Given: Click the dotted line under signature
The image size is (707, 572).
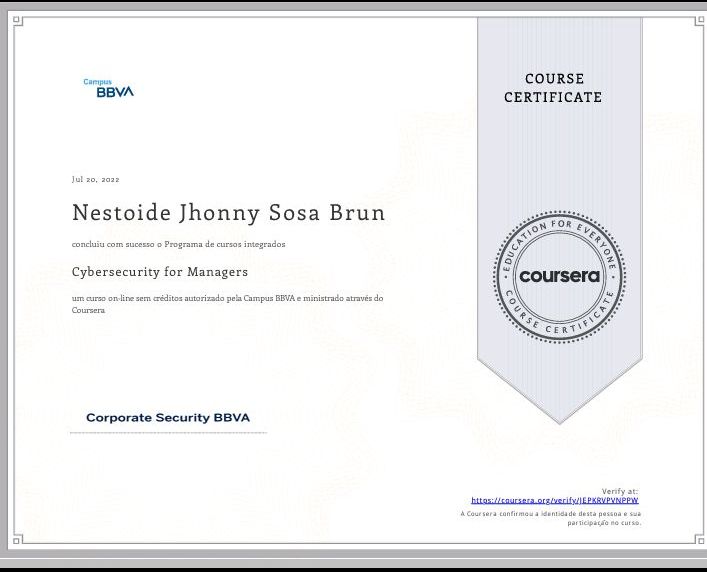Looking at the screenshot, I should tap(168, 433).
